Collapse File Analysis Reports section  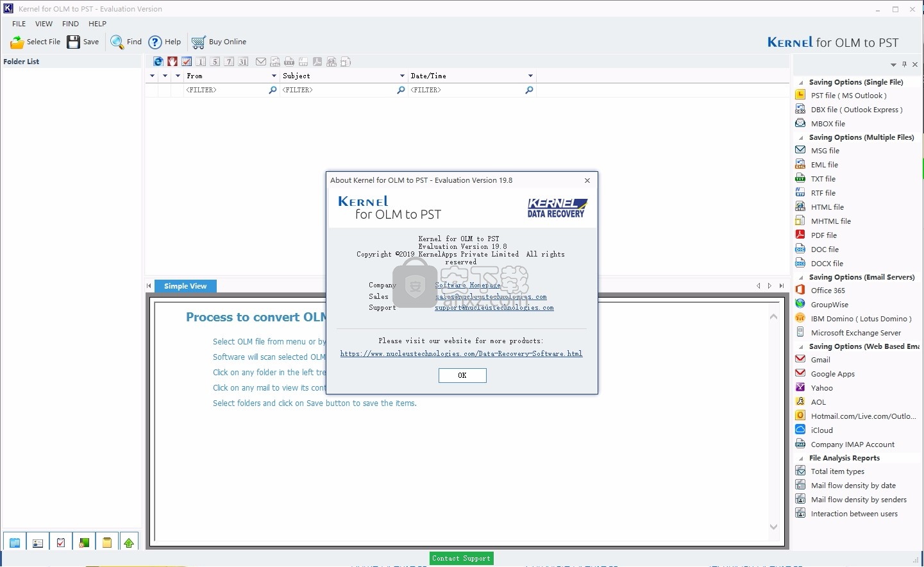tap(801, 459)
